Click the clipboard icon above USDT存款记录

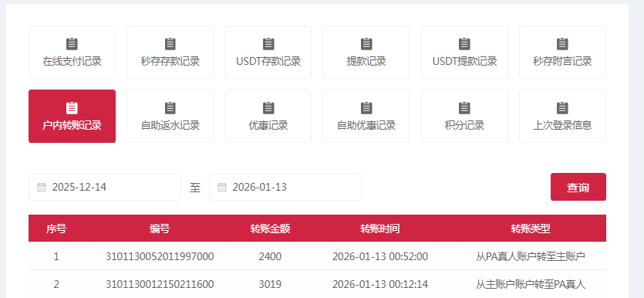pos(268,43)
